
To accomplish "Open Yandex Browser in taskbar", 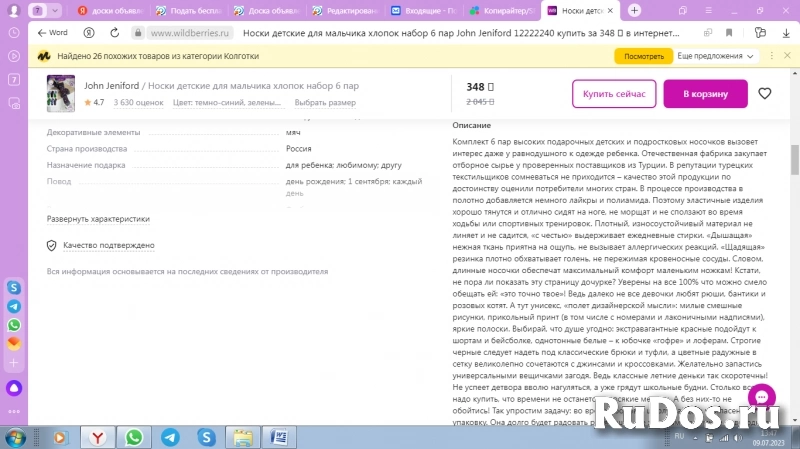I will pyautogui.click(x=97, y=437).
